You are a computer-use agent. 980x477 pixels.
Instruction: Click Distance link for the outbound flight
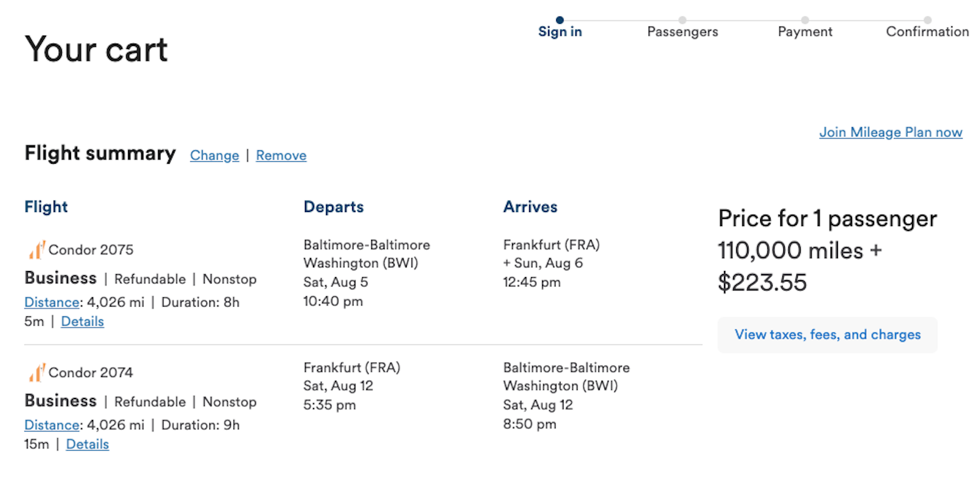(x=51, y=302)
